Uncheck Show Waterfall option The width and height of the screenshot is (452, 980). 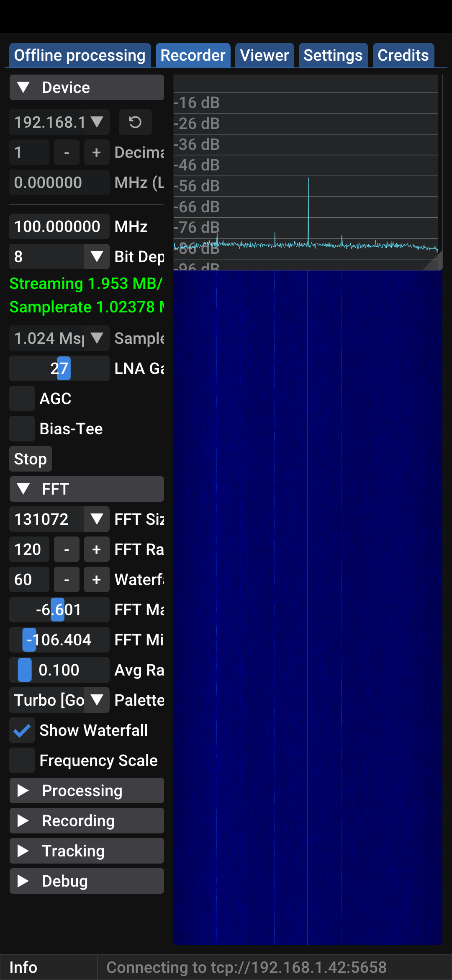(22, 730)
